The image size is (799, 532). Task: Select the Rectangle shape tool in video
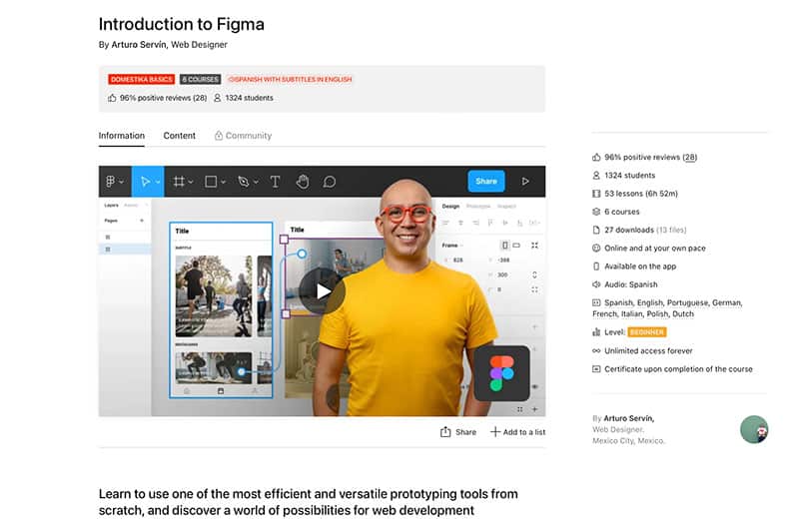[211, 182]
